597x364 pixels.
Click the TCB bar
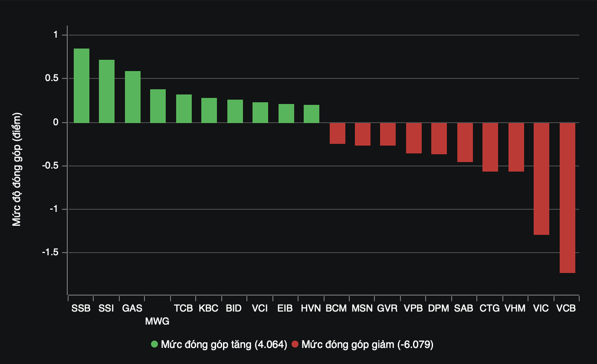(184, 109)
